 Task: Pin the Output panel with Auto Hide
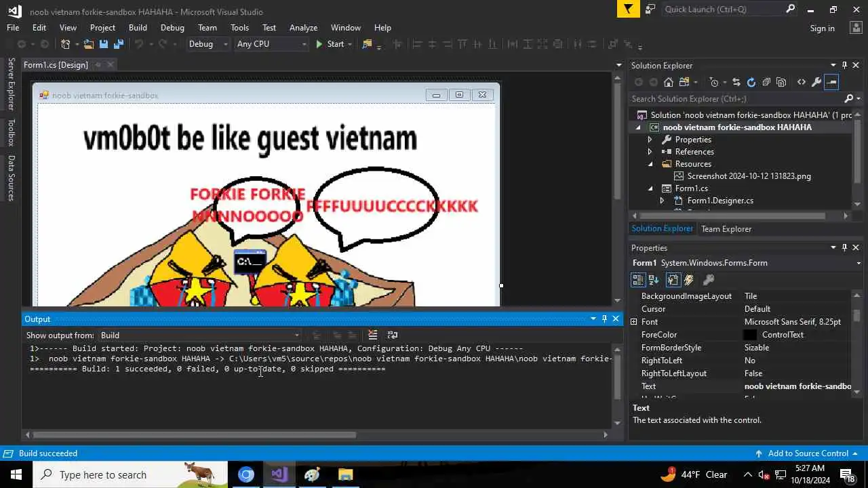pos(604,319)
